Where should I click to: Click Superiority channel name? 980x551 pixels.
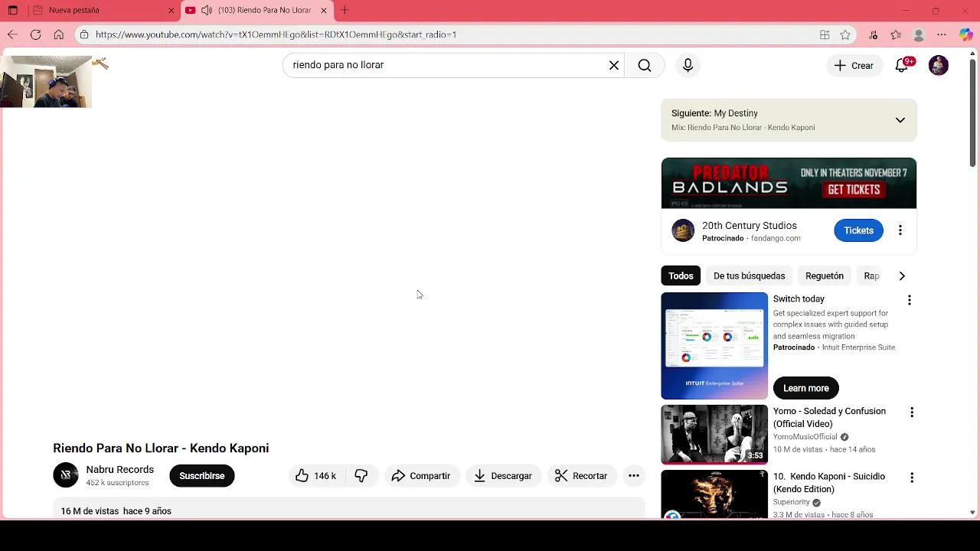[x=792, y=503]
